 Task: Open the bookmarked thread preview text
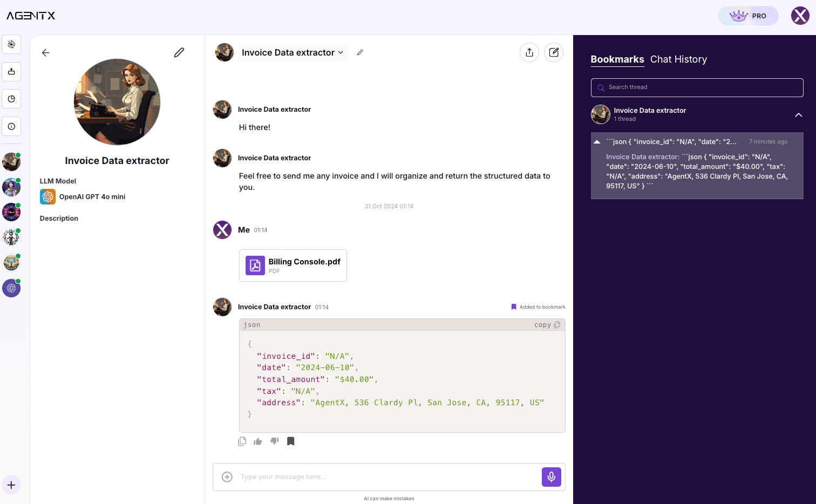coord(697,172)
